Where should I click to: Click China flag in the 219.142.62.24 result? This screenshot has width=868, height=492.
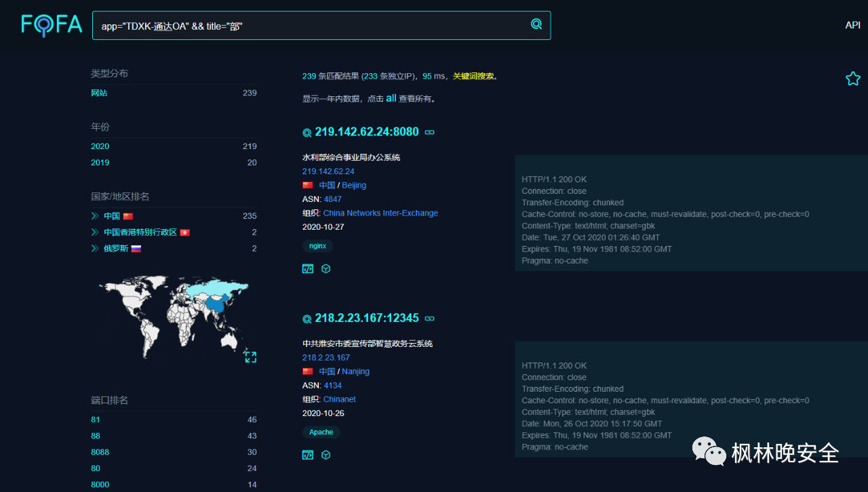click(x=308, y=185)
